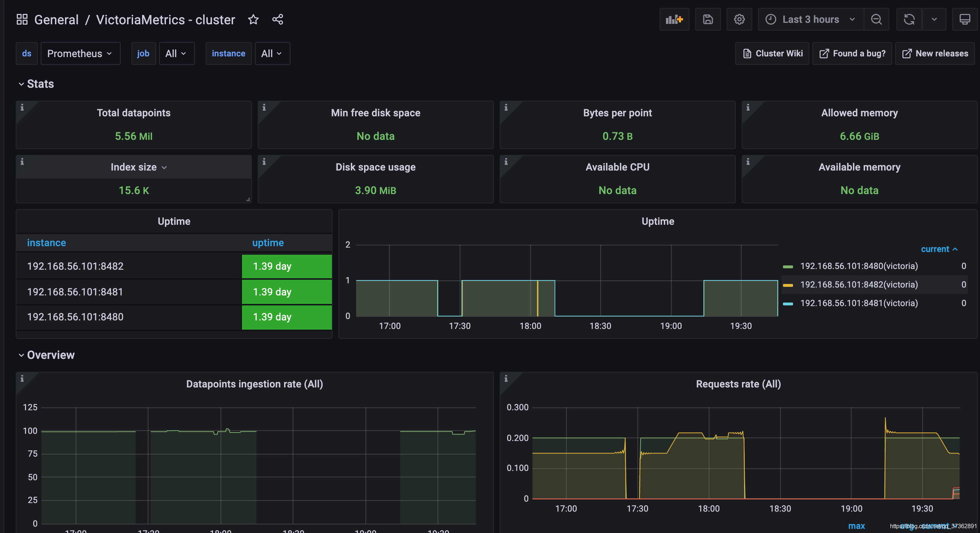The image size is (980, 533).
Task: Star the VictoriaMetrics dashboard
Action: (253, 19)
